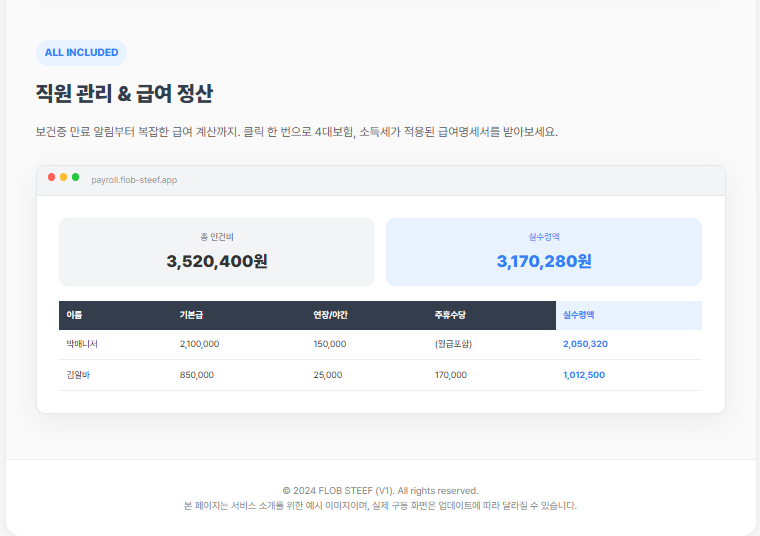Click the 직원 관리 & 급여 정산 heading
Screen dimensions: 760x536
pos(124,94)
